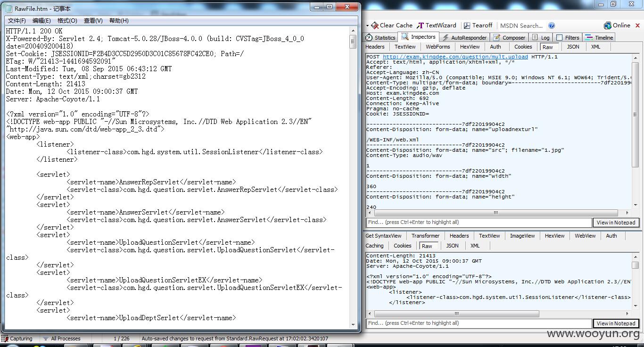
Task: Click the request pane scroll down arrow
Action: point(635,205)
